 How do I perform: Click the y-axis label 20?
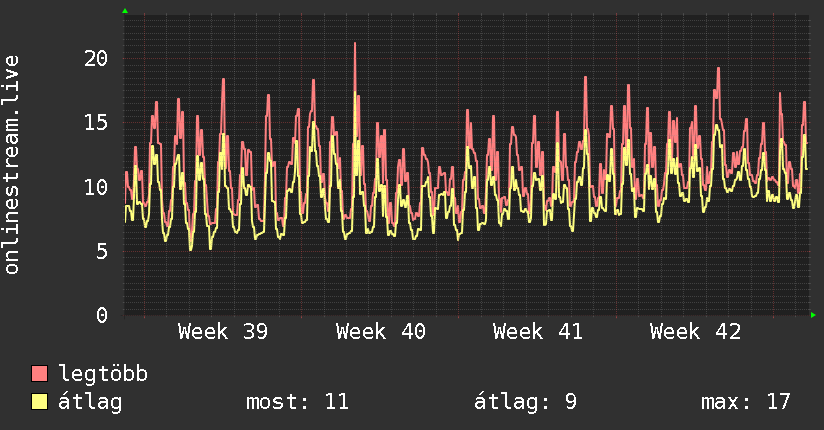(x=96, y=58)
